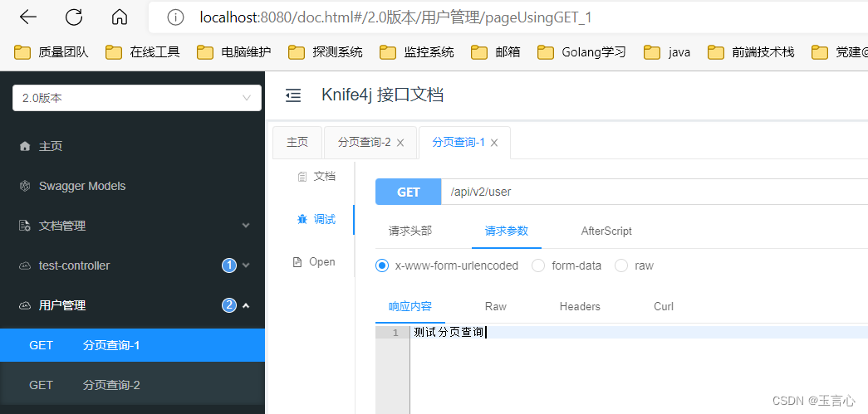868x414 pixels.
Task: Expand the 文档管理 sidebar group
Action: click(132, 226)
